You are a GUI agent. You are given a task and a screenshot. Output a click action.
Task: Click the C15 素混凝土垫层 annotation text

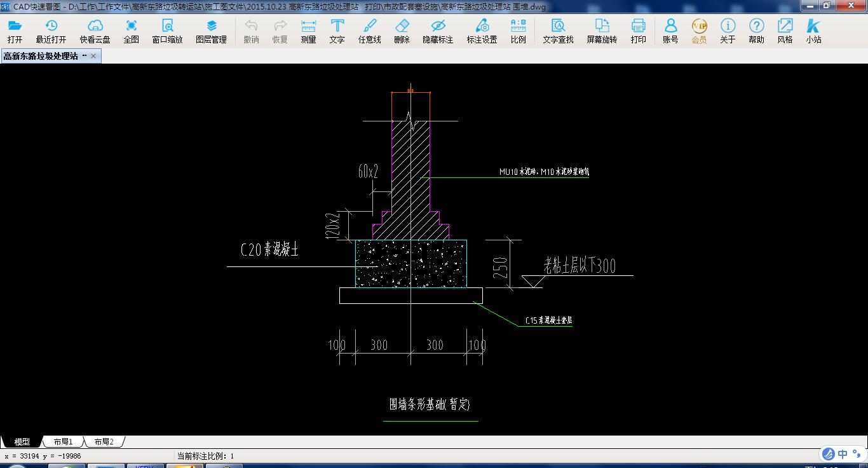[548, 320]
